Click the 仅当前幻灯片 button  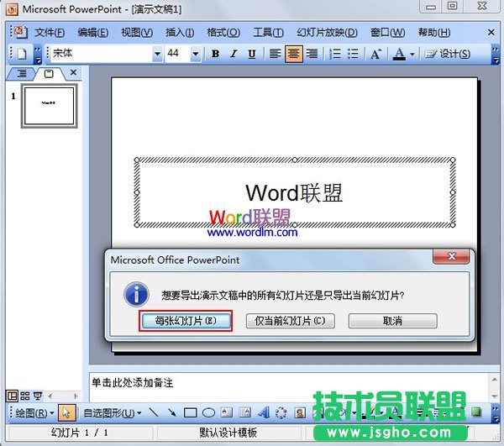coord(291,321)
